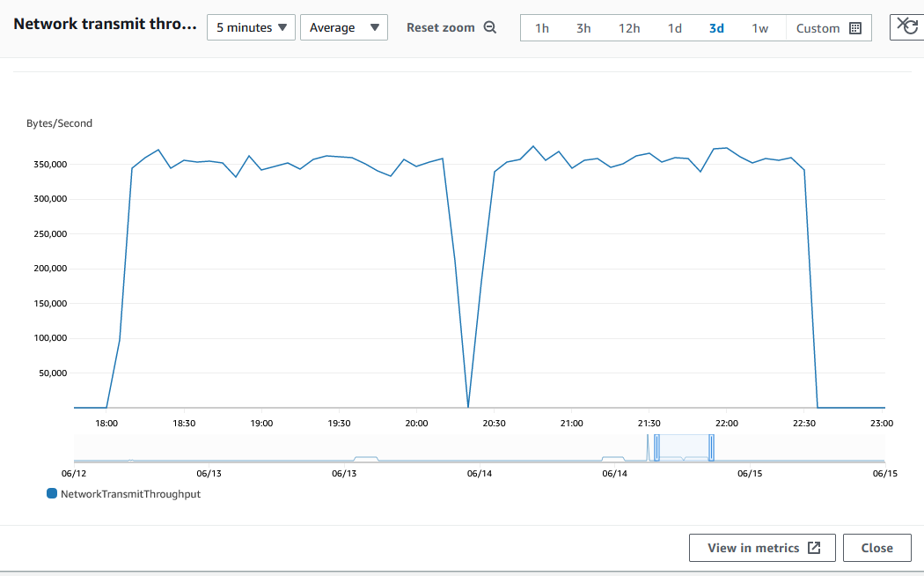Viewport: 924px width, 576px height.
Task: Click the highlighted selection in the overview timeline
Action: pos(684,448)
